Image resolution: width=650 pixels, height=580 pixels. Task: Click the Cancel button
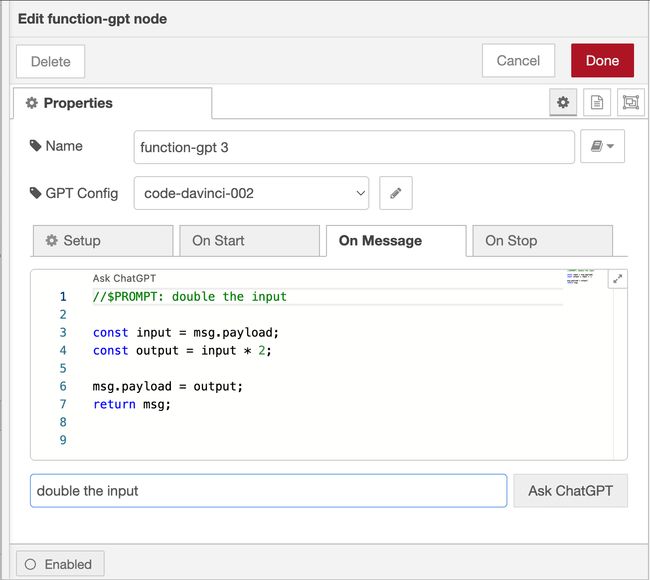tap(518, 61)
